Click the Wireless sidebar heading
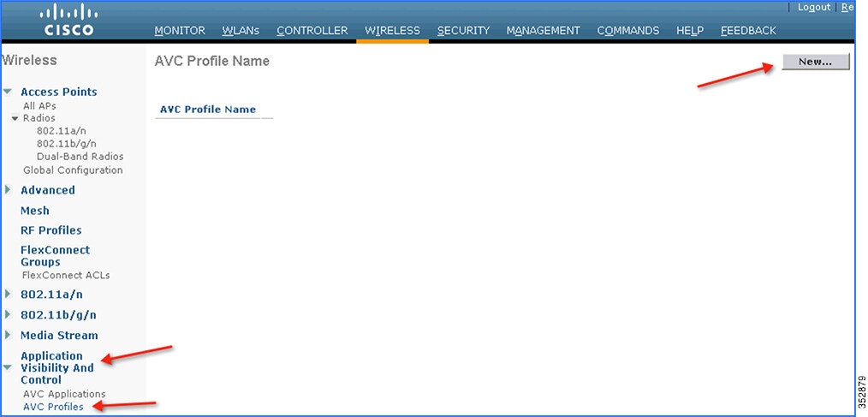This screenshot has height=417, width=868. pos(29,60)
